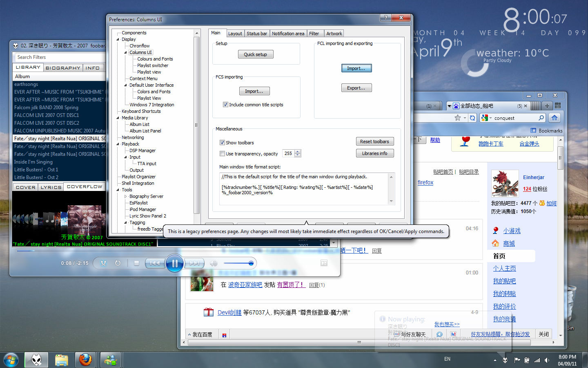
Task: Enable Use transparency, opacity checkbox
Action: tap(222, 154)
